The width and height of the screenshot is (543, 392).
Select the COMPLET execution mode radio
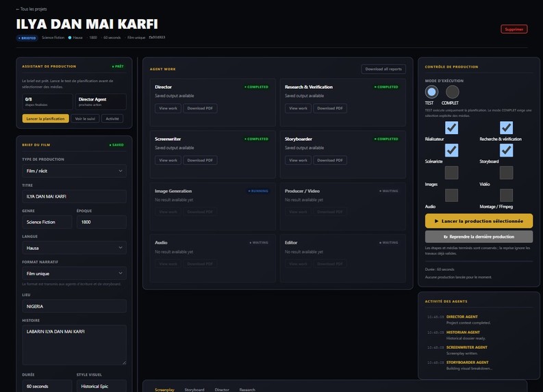pyautogui.click(x=452, y=92)
